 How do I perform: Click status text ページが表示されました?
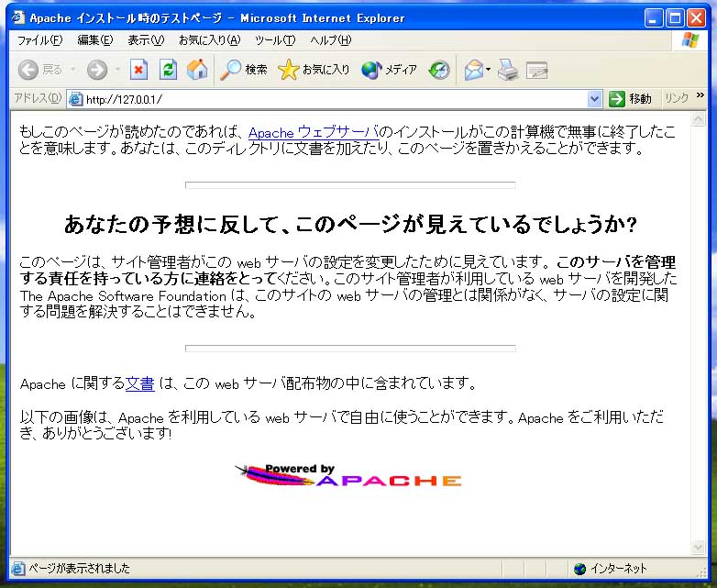pyautogui.click(x=79, y=569)
